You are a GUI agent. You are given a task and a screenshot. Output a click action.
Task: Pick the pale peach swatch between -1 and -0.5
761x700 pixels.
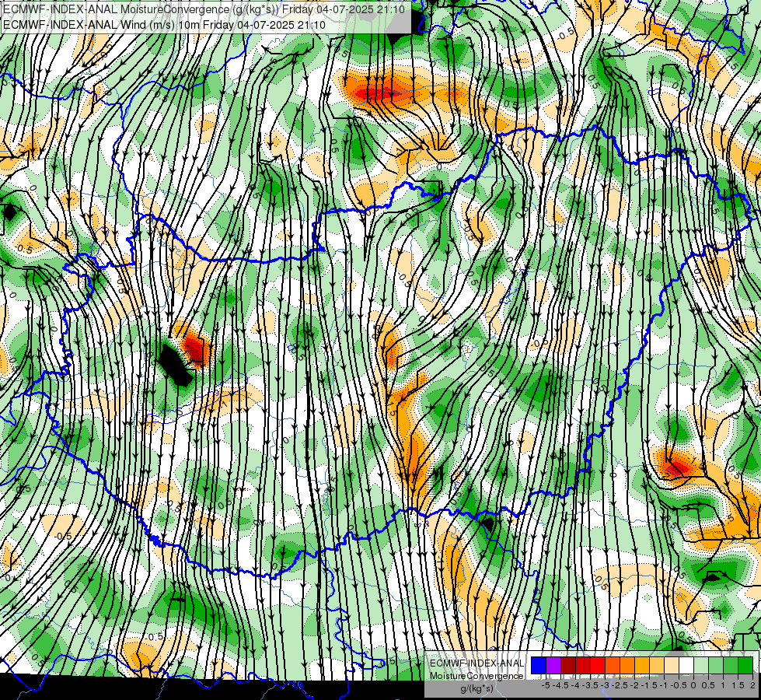click(672, 665)
